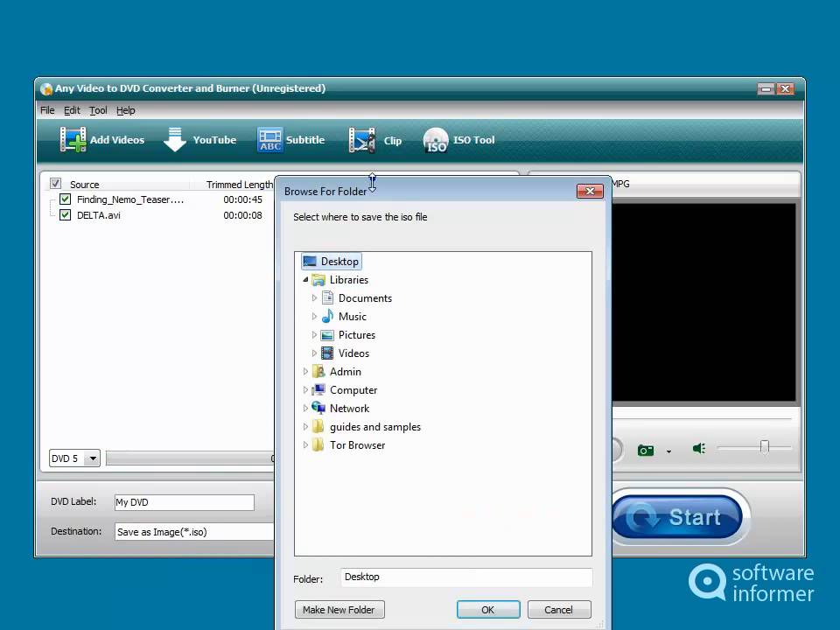
Task: Toggle the select-all Source checkbox
Action: 55,184
